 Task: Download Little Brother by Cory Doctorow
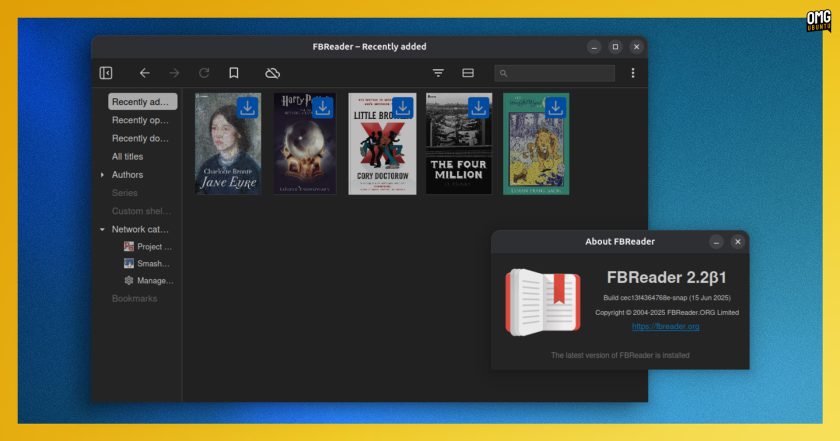[403, 108]
